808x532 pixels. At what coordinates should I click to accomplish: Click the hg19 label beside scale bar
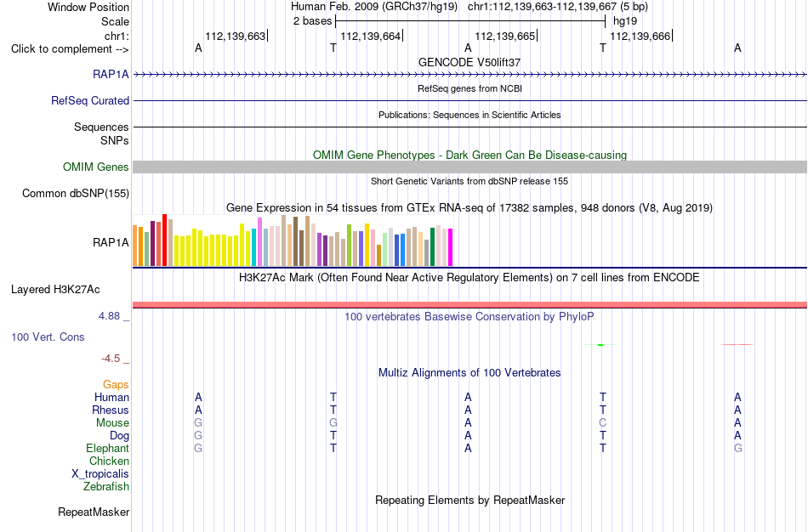point(625,21)
